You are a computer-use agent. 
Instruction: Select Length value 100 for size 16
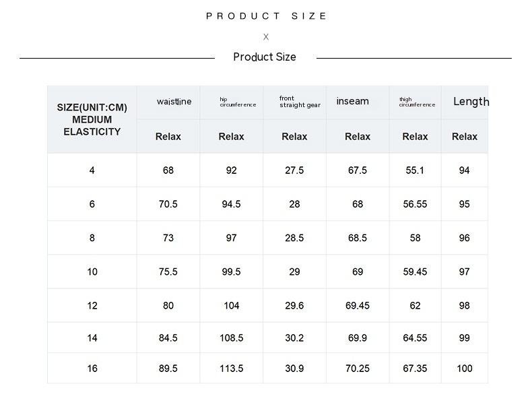pos(465,369)
